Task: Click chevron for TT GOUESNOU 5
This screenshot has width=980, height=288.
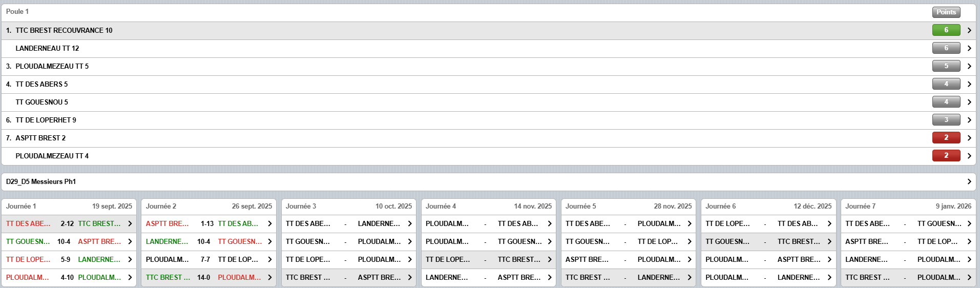Action: (x=969, y=102)
